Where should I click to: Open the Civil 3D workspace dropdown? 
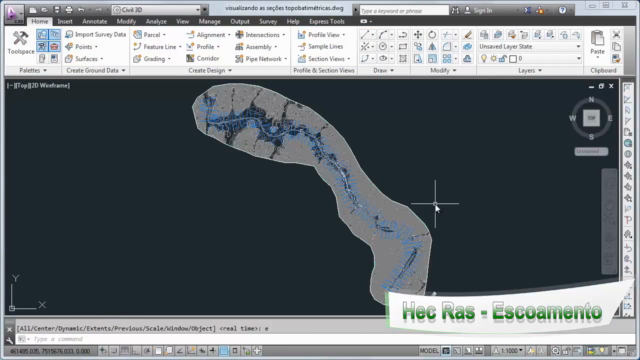pyautogui.click(x=157, y=10)
